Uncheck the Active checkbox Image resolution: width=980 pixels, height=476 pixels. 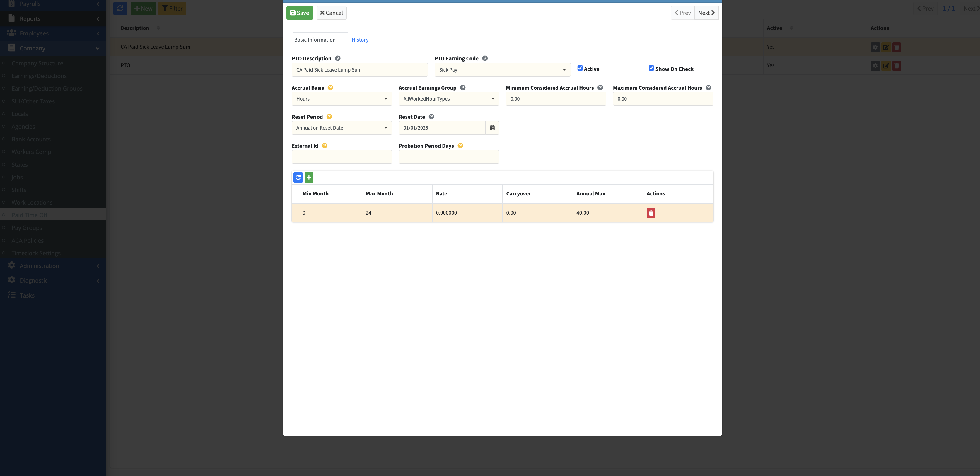(580, 68)
